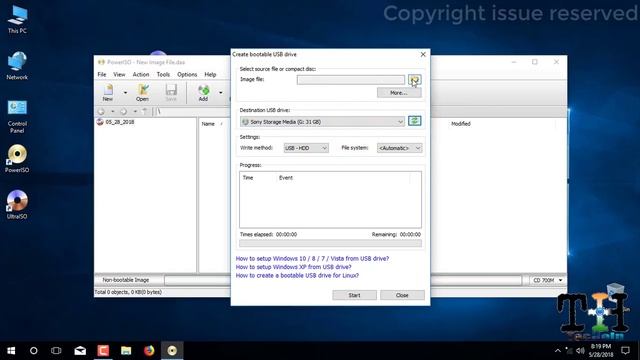The height and width of the screenshot is (360, 640).
Task: Open the Write method dropdown
Action: (x=306, y=148)
